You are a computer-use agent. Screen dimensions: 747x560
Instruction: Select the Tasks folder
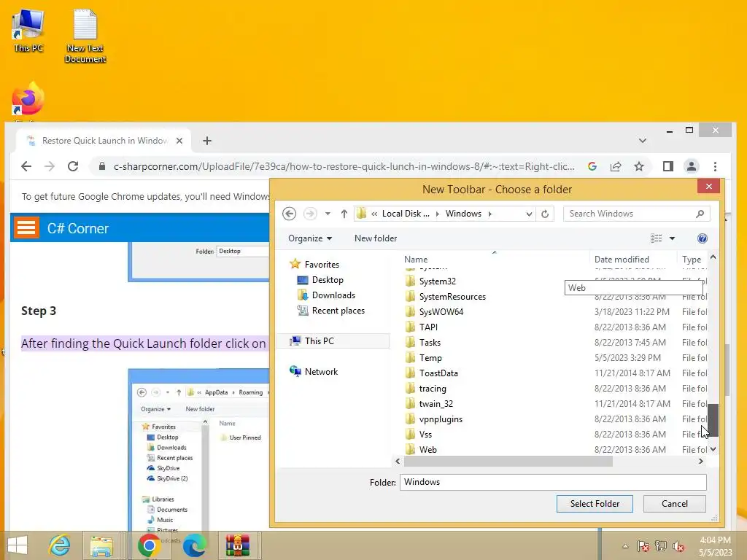tap(430, 343)
